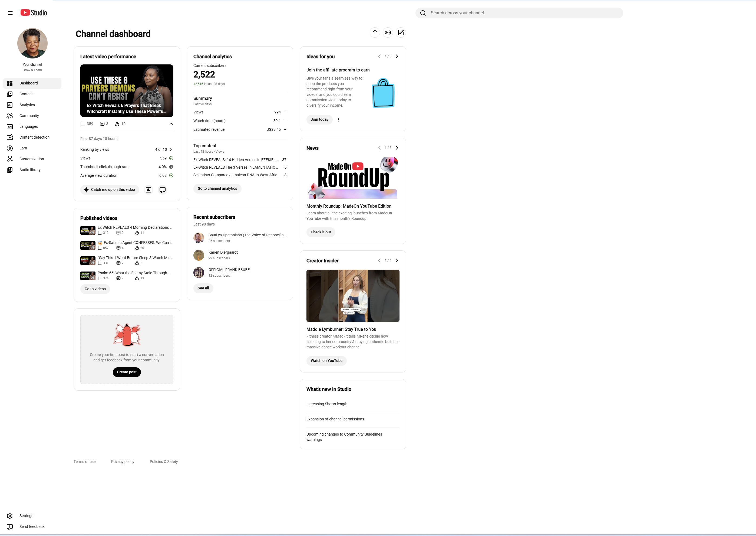This screenshot has height=536, width=756.
Task: Go to next News card
Action: [397, 148]
